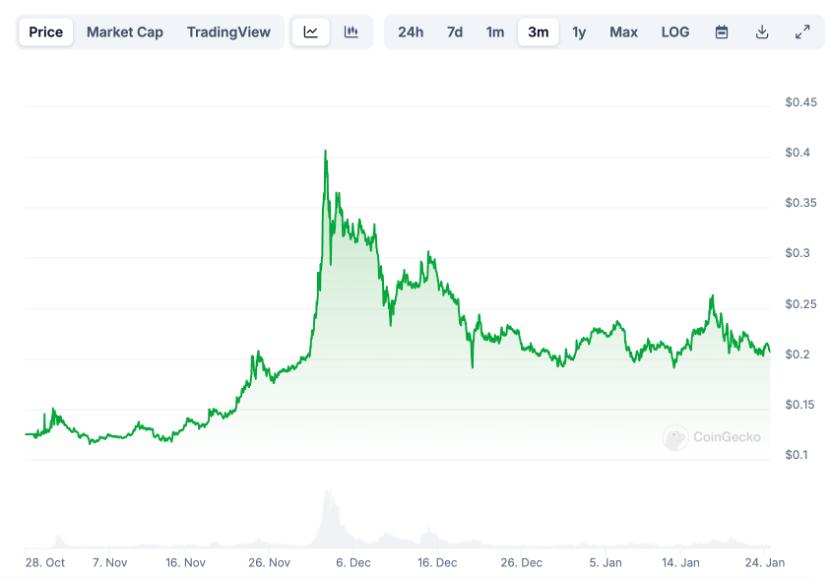Show the 1y price history

(579, 32)
